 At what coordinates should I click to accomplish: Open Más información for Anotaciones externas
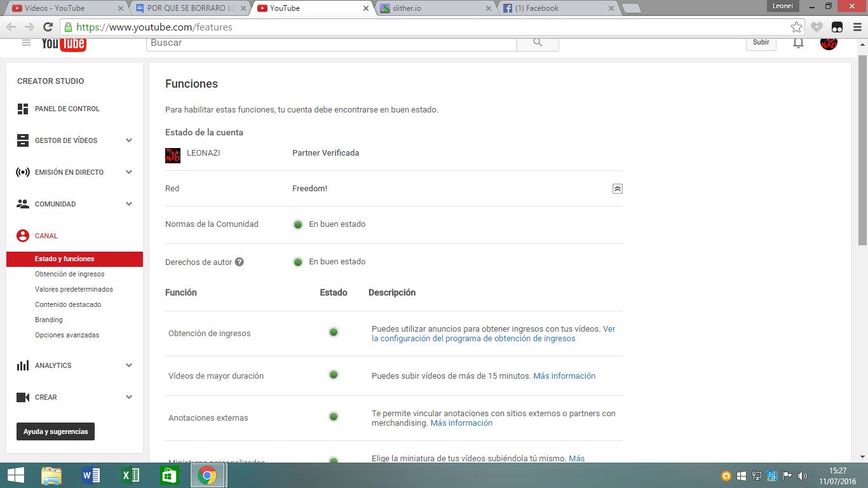coord(461,423)
